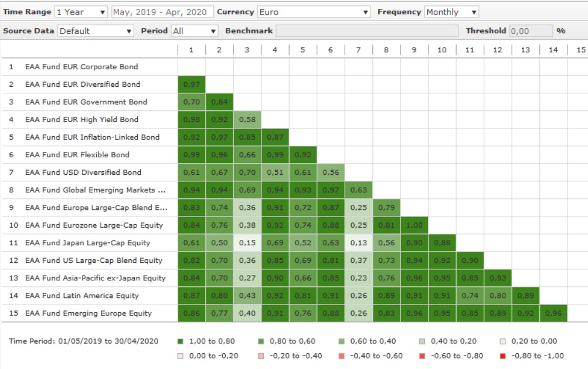Click the 0,40 to 0,20 legend swatch
Viewport: 588px width, 369px height.
coord(422,341)
